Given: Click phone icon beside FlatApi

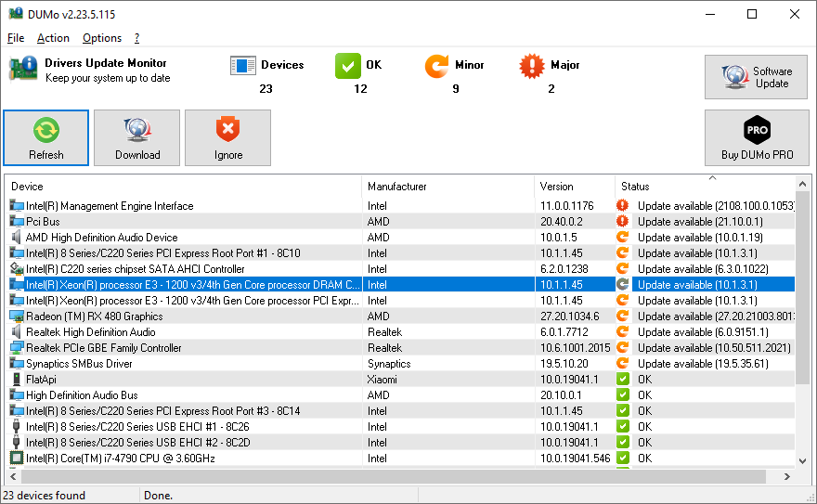Looking at the screenshot, I should (17, 379).
